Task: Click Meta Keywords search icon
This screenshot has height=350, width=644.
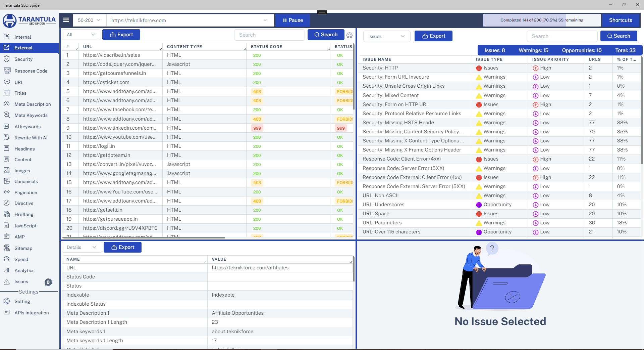Action: click(7, 115)
